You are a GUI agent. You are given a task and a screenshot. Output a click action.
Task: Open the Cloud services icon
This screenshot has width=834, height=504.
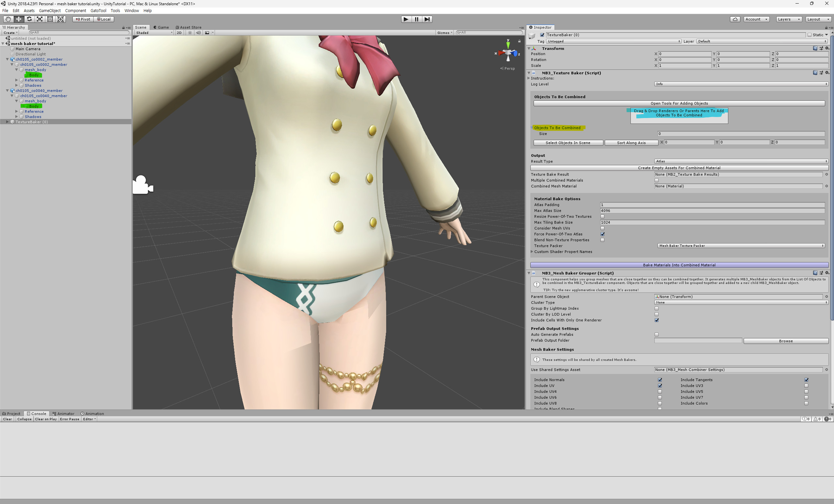[735, 19]
